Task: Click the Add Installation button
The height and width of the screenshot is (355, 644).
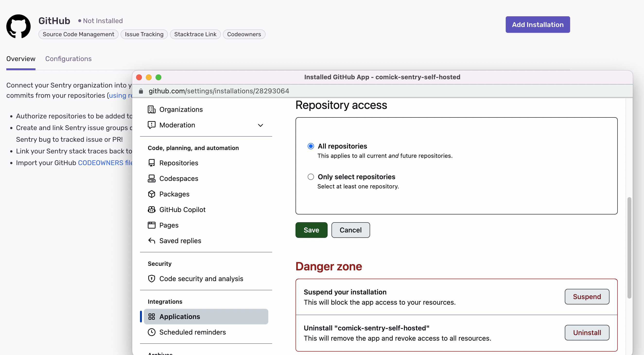Action: [538, 24]
